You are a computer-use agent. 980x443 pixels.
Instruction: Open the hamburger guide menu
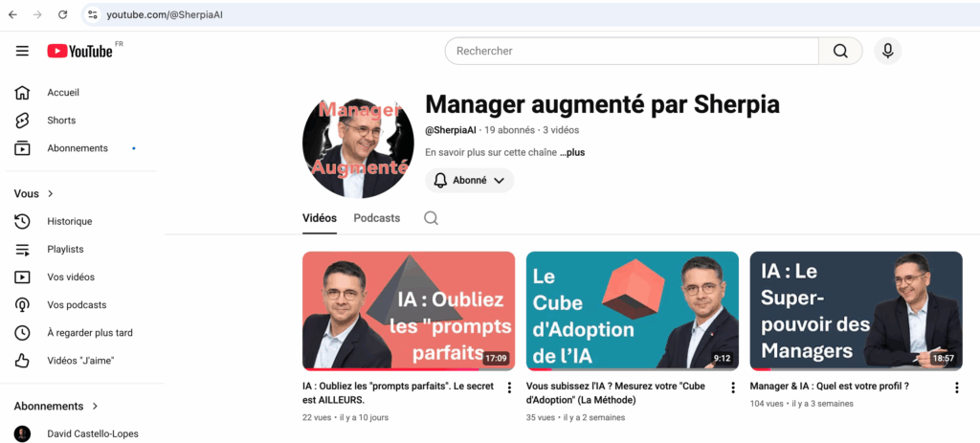tap(23, 52)
